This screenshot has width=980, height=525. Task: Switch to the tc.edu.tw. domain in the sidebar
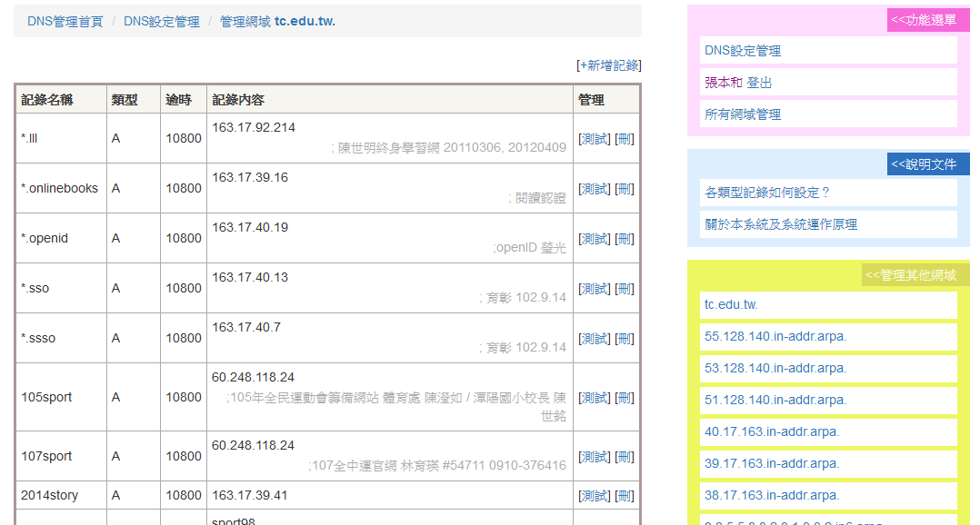pyautogui.click(x=731, y=304)
